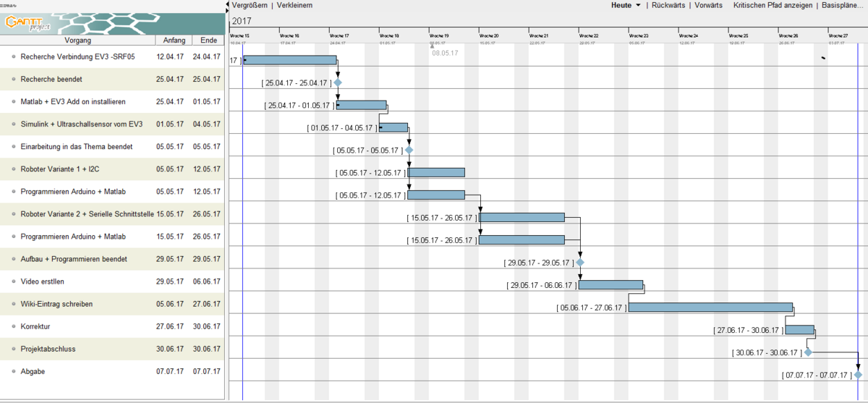Click the bullet icon beside Video erstllen

(13, 281)
